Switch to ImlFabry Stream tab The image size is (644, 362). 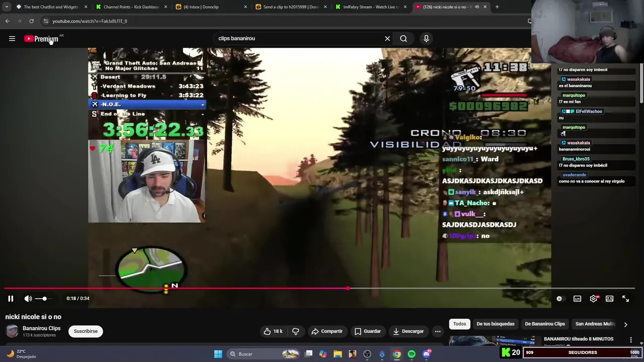pos(370,7)
